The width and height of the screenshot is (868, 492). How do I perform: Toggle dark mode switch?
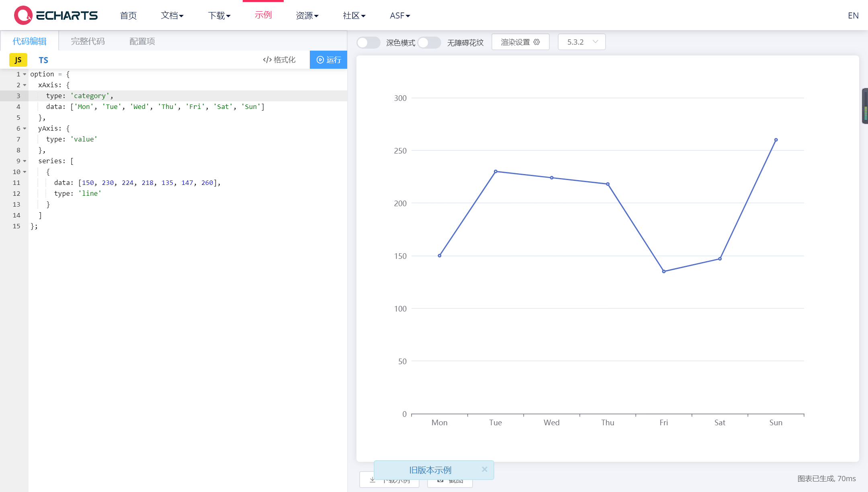pyautogui.click(x=368, y=42)
